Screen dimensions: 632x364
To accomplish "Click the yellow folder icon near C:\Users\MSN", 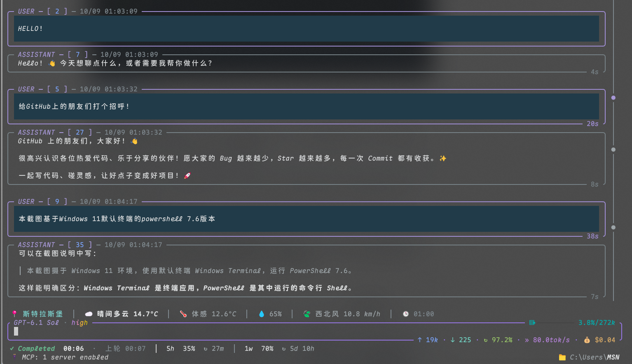I will [562, 357].
